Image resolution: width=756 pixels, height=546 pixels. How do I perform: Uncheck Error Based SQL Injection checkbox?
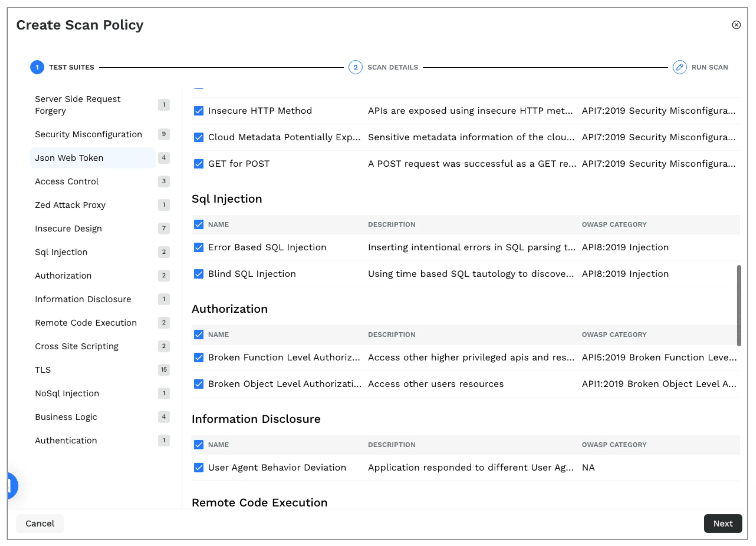199,247
